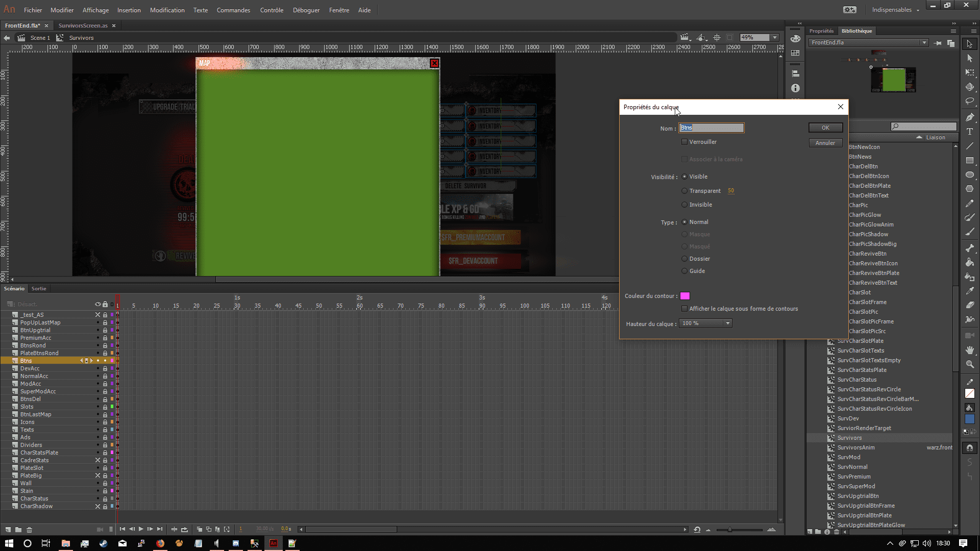The image size is (980, 551).
Task: Enable Afficher le calque sous forme de contours
Action: tap(684, 309)
